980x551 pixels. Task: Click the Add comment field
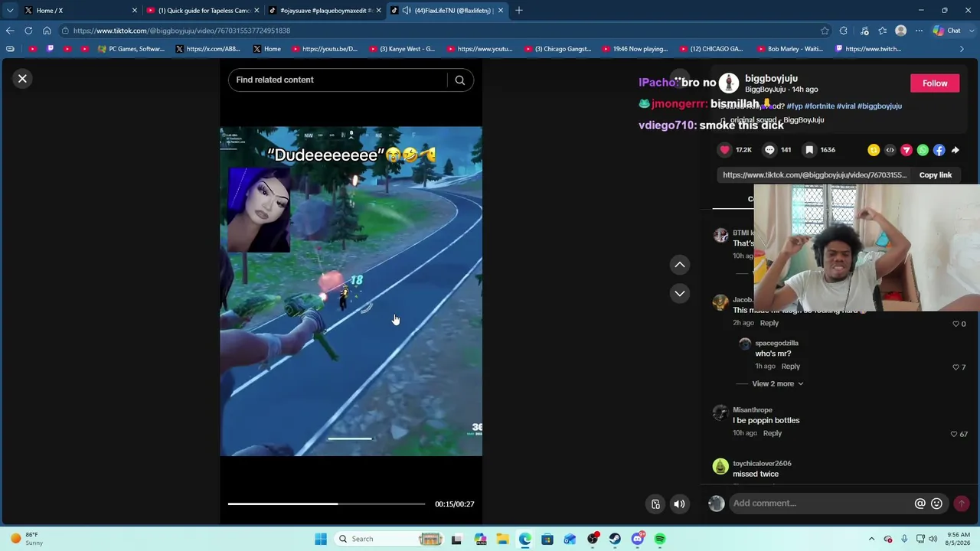[x=820, y=503]
